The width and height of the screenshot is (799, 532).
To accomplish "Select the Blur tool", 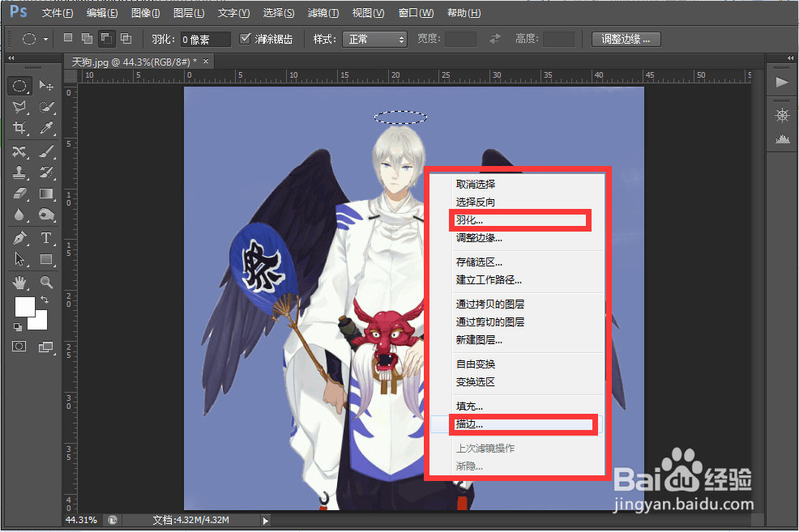I will [19, 215].
